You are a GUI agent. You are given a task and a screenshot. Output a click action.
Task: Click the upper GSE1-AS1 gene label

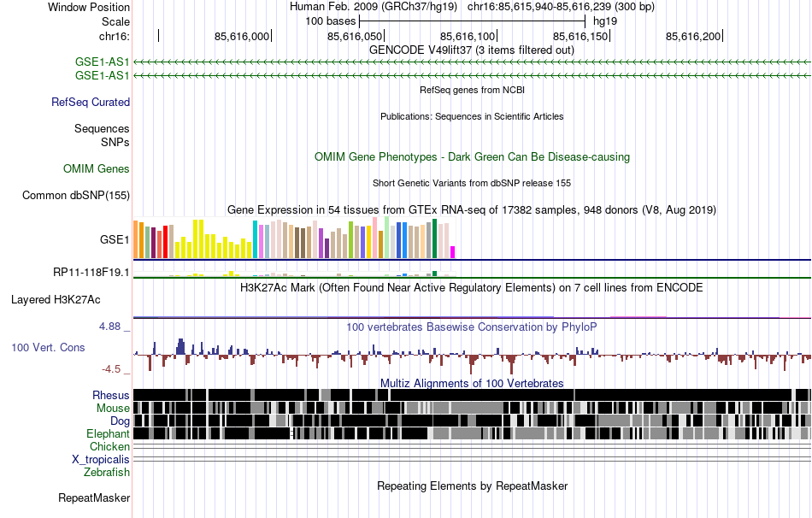coord(102,62)
